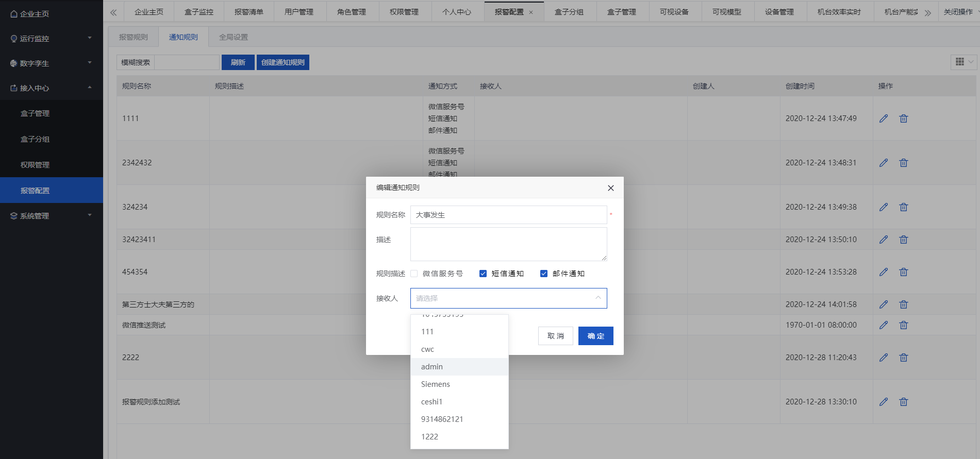Choose admin from the recipient list

pos(459,367)
